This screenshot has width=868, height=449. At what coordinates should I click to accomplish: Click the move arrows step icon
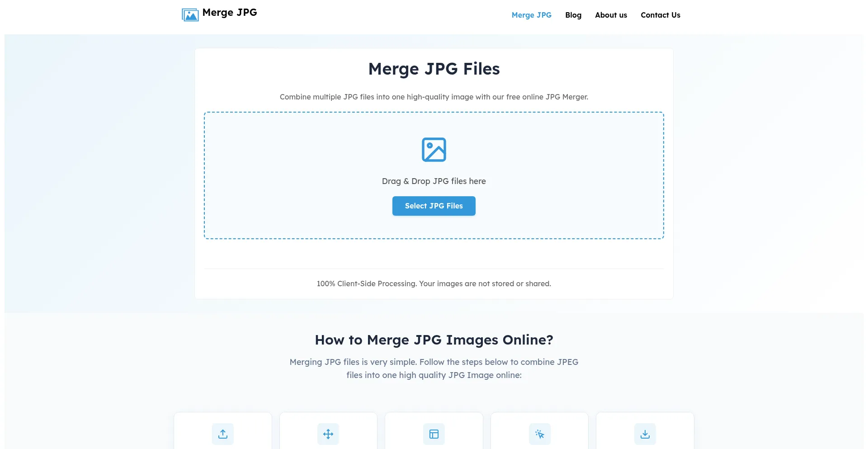click(328, 434)
